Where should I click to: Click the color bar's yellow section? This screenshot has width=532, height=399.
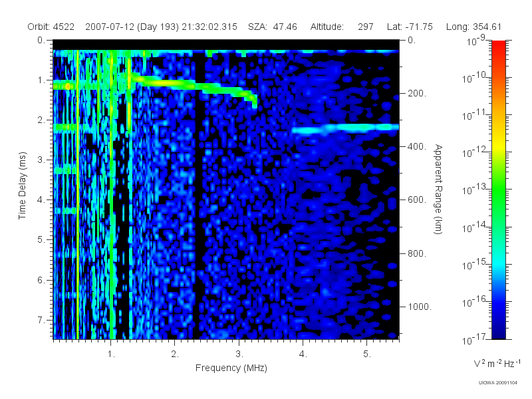point(499,144)
